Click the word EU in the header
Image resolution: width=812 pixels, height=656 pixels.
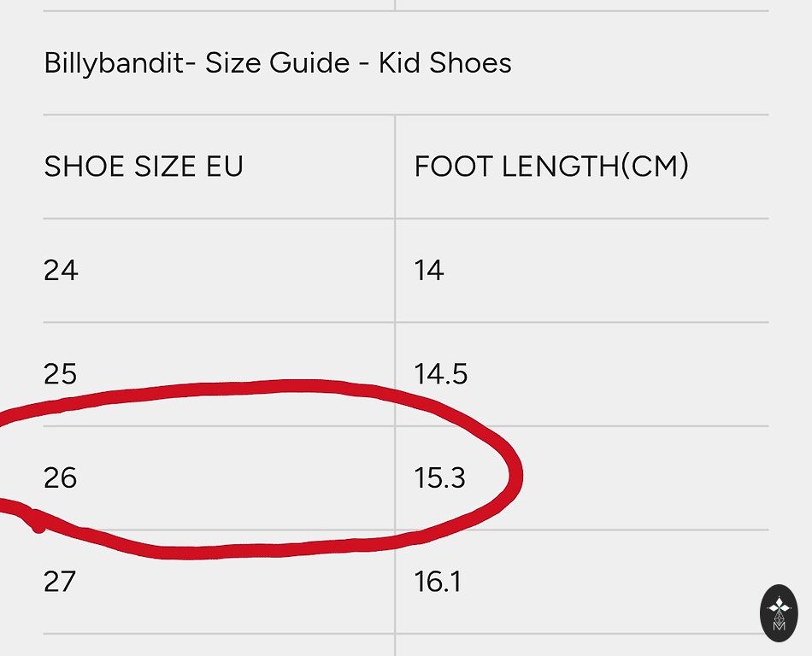tap(225, 166)
